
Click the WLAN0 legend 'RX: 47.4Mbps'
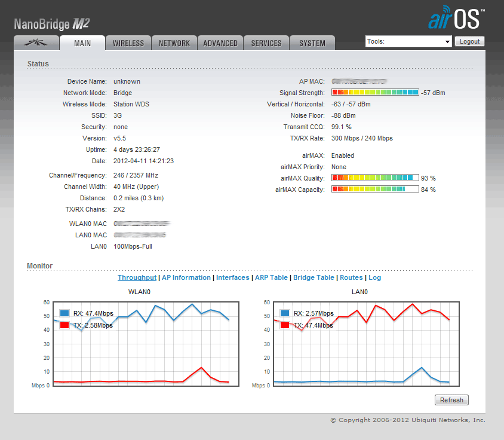point(93,313)
